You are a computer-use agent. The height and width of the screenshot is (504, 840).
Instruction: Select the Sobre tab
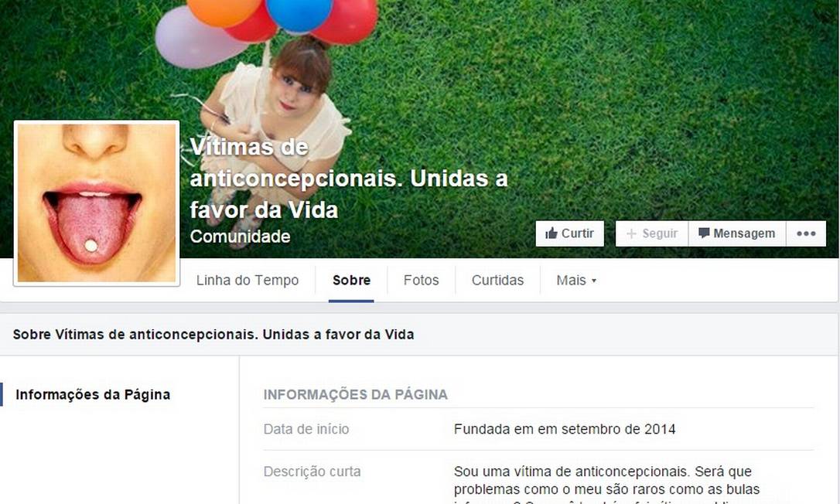351,280
